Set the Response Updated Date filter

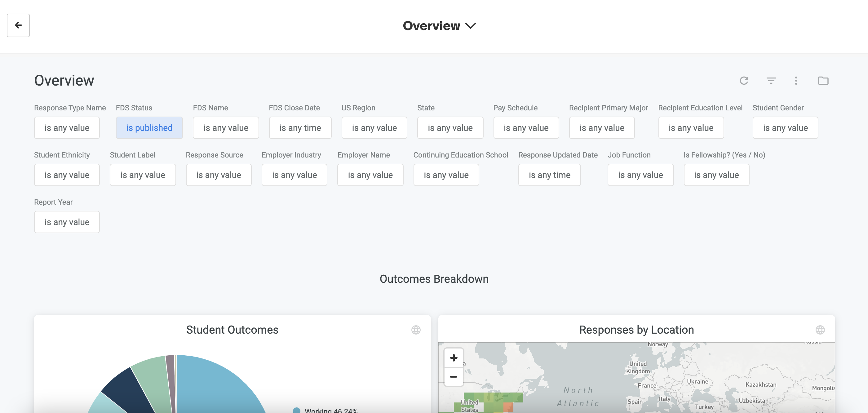[x=549, y=175]
